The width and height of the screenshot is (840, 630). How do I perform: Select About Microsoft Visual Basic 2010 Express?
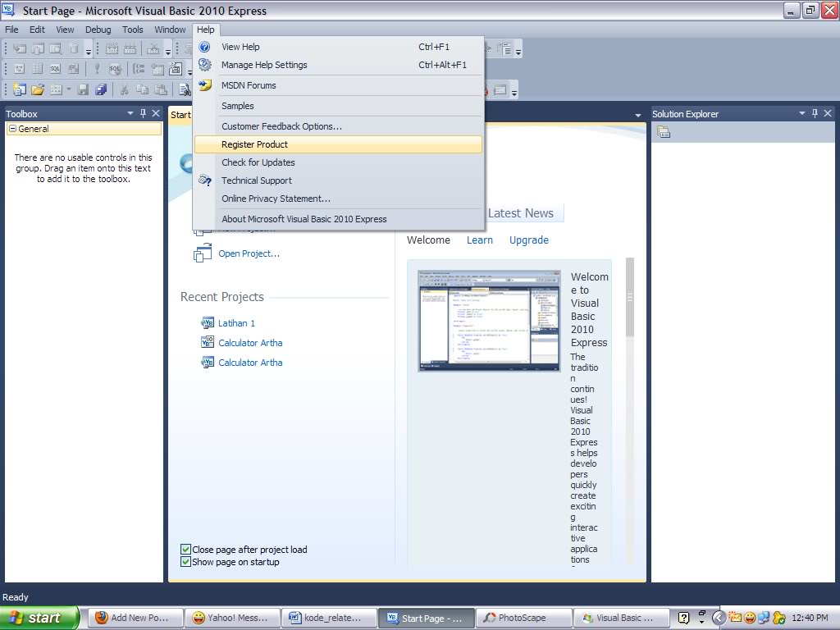coord(338,219)
